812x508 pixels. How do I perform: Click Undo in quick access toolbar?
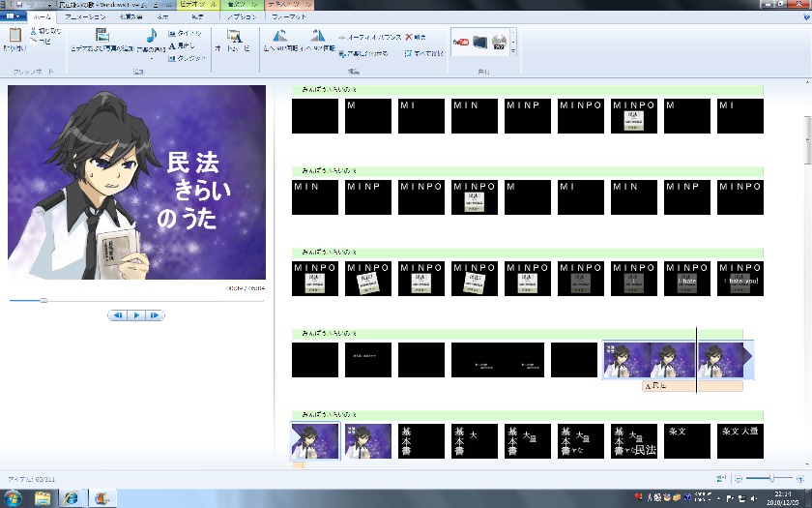click(x=30, y=4)
